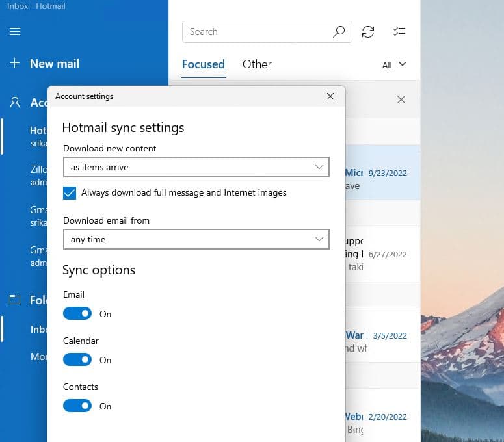
Task: Click the New mail button
Action: [55, 64]
